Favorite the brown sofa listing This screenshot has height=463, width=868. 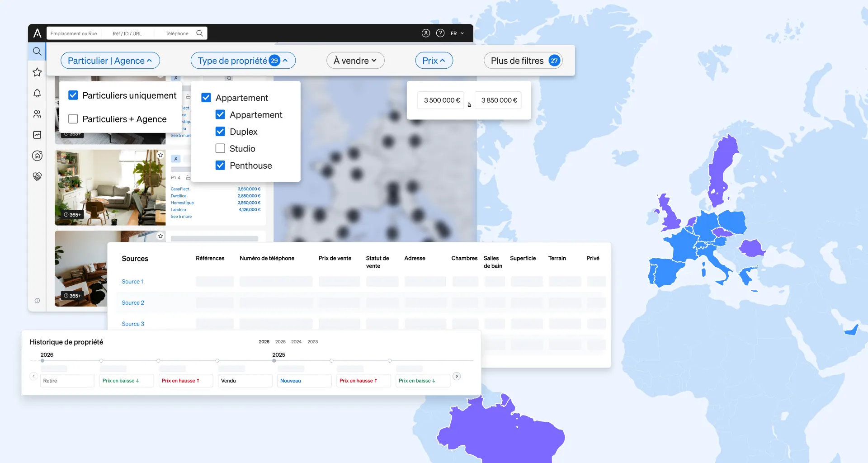tap(160, 236)
